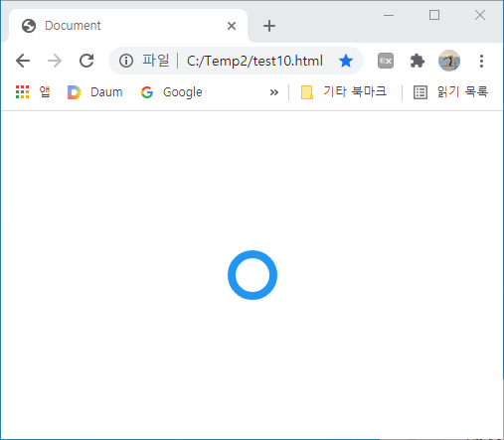Toggle the blue bookmark star
This screenshot has height=440, width=504.
coord(346,61)
